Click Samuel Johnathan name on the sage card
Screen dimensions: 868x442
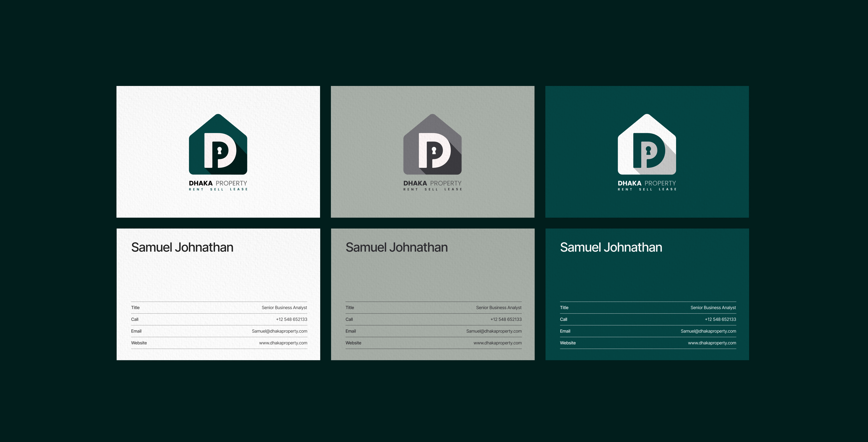397,247
